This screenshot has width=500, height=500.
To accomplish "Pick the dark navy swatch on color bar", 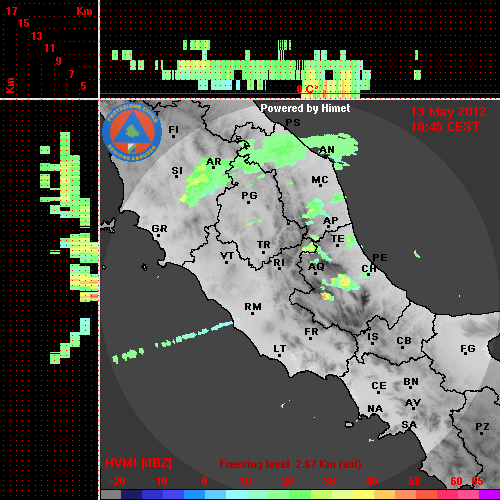I will point(132,495).
